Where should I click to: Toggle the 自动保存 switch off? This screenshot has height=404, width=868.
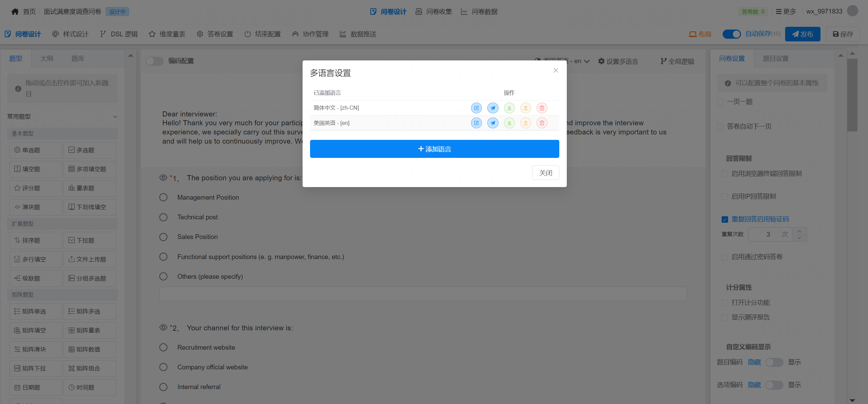732,34
